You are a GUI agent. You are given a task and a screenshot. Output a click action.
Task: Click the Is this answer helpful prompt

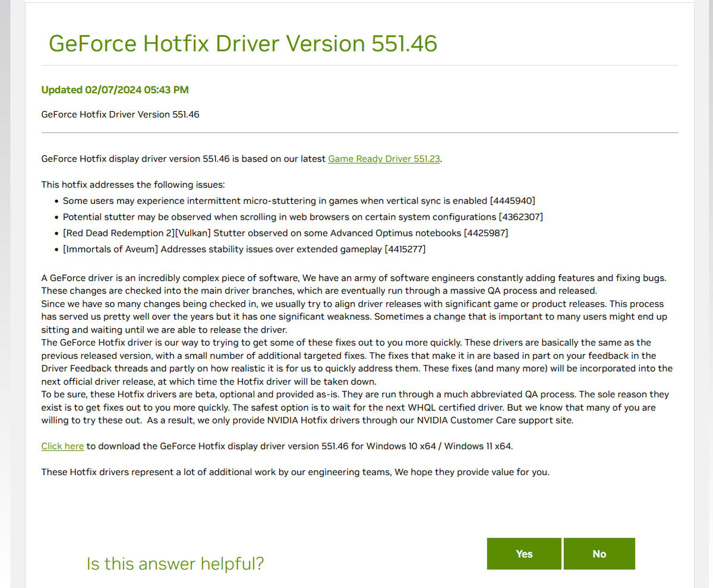[x=175, y=563]
